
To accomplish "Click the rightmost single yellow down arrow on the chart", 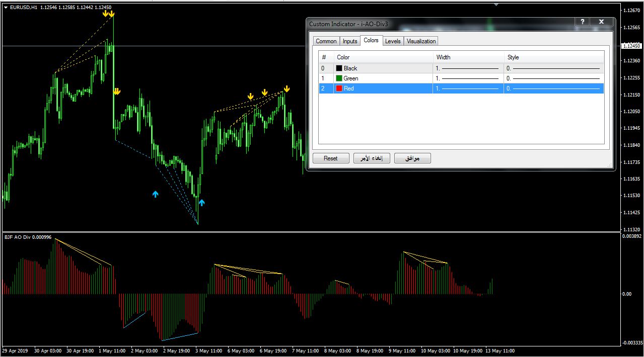I will 287,89.
